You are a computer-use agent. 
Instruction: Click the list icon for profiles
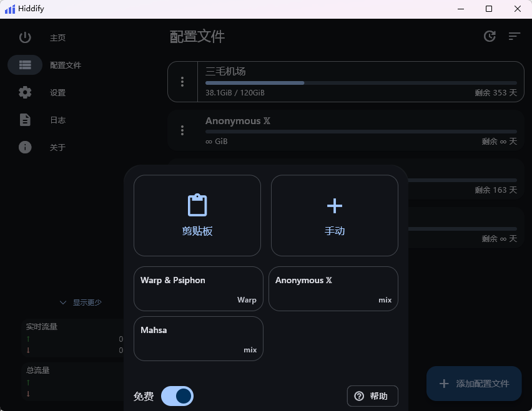(25, 65)
